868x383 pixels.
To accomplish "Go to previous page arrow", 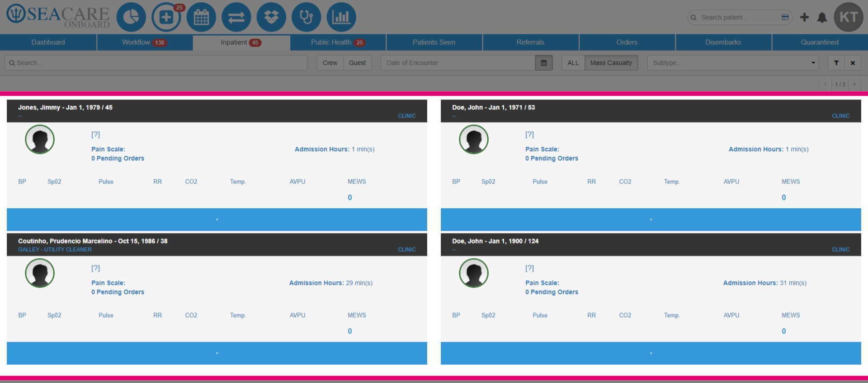I will tap(826, 84).
